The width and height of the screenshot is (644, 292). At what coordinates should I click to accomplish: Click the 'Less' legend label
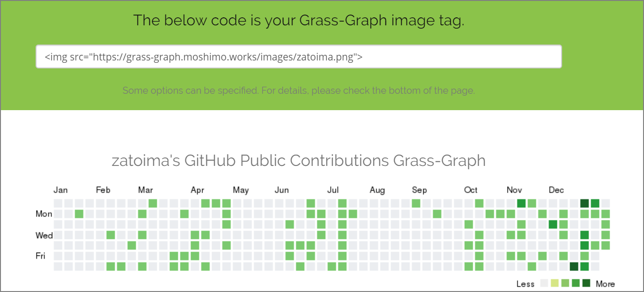(x=525, y=284)
